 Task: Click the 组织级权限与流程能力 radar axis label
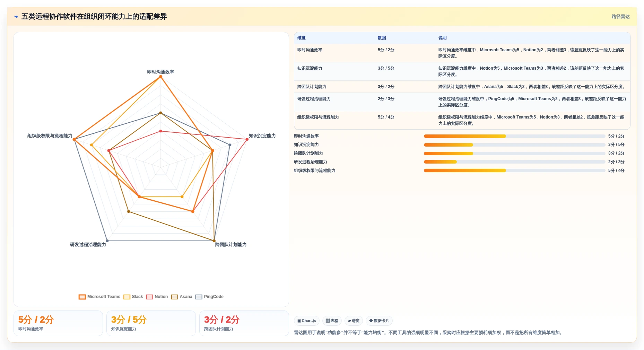pos(50,136)
